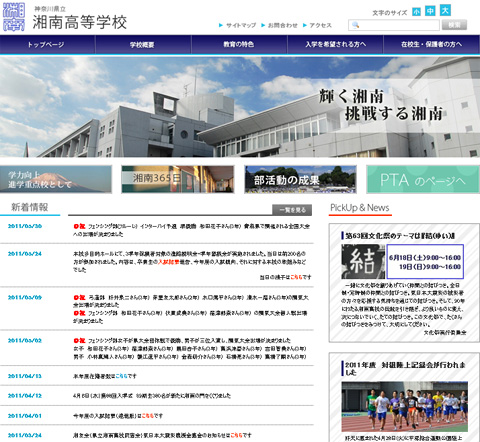The image size is (480, 442).
Task: Select medium font size 中 icon
Action: (x=430, y=11)
